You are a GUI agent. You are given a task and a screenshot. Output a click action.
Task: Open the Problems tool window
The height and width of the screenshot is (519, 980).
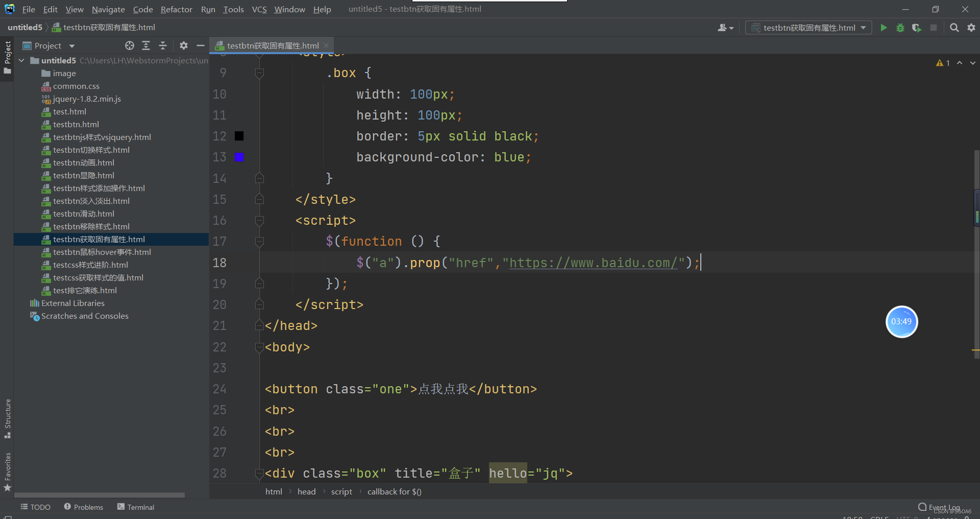point(83,507)
